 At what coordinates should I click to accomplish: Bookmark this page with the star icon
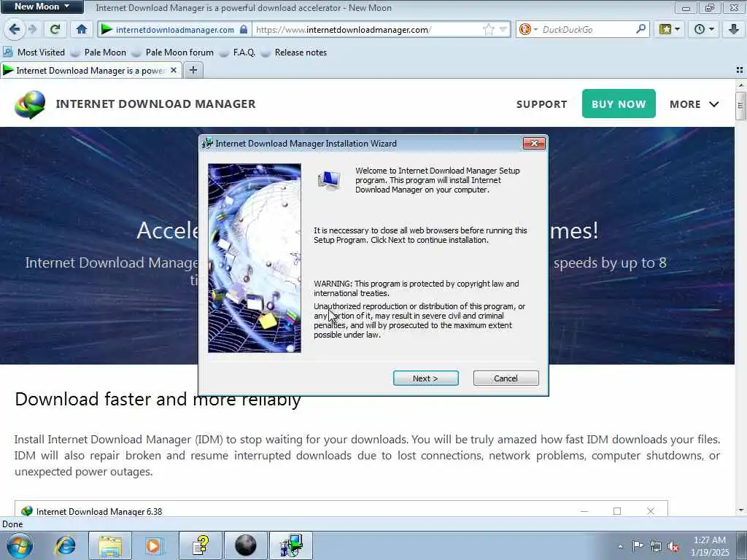pos(488,29)
